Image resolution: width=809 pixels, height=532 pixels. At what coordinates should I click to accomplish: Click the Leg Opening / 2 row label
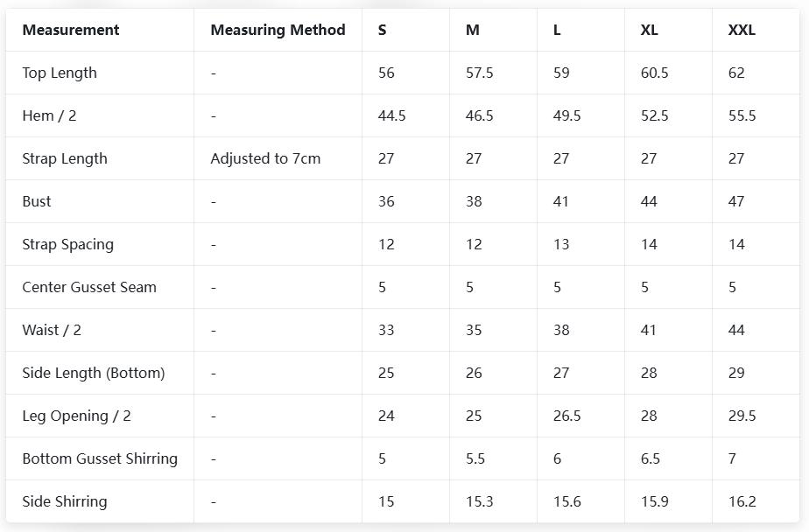pos(76,416)
